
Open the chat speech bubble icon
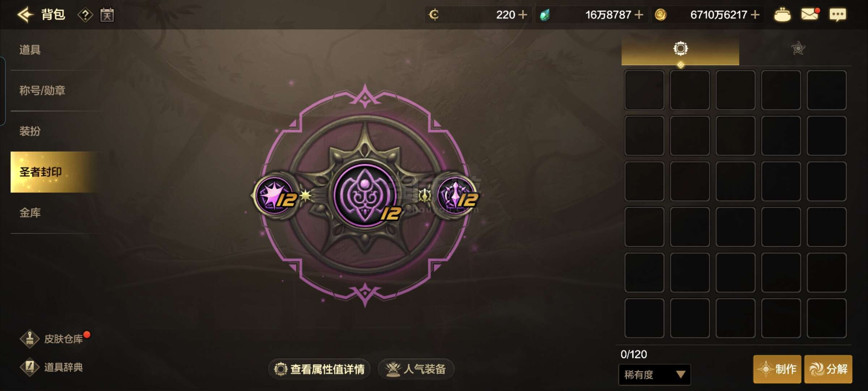(838, 15)
